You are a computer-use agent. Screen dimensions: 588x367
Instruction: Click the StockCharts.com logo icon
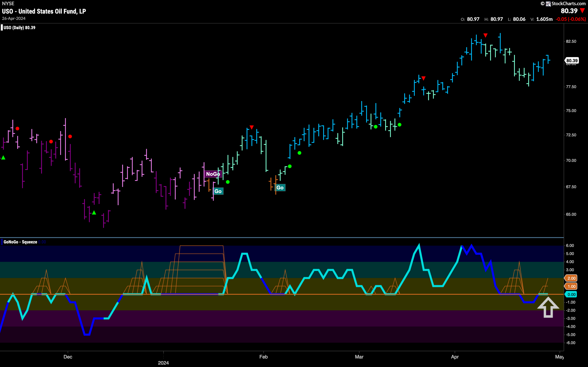coord(548,4)
